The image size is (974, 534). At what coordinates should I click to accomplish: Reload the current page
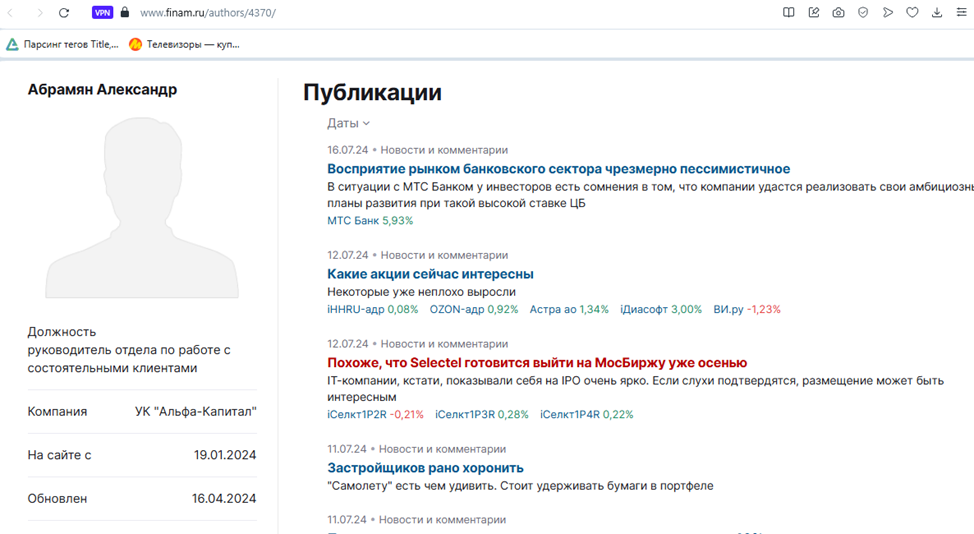click(63, 12)
